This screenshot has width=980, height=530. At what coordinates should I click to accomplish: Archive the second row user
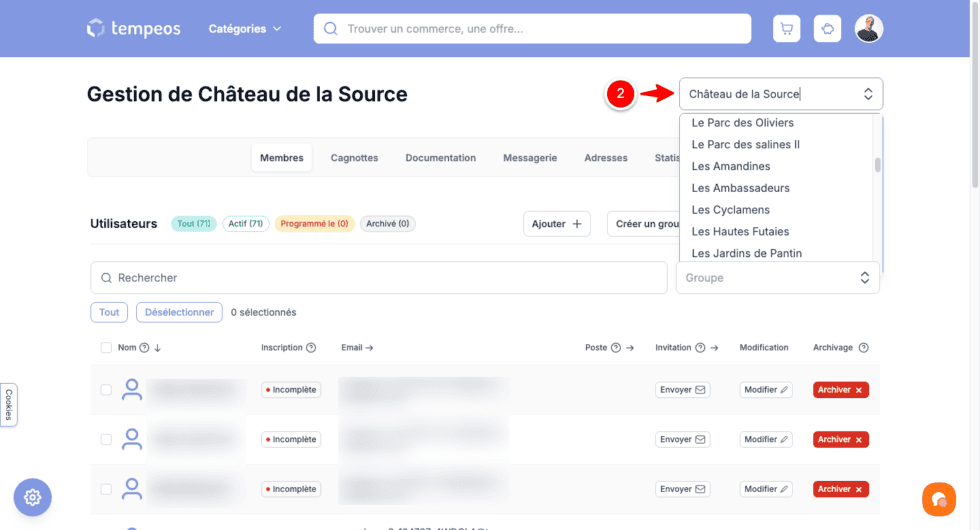tap(841, 439)
